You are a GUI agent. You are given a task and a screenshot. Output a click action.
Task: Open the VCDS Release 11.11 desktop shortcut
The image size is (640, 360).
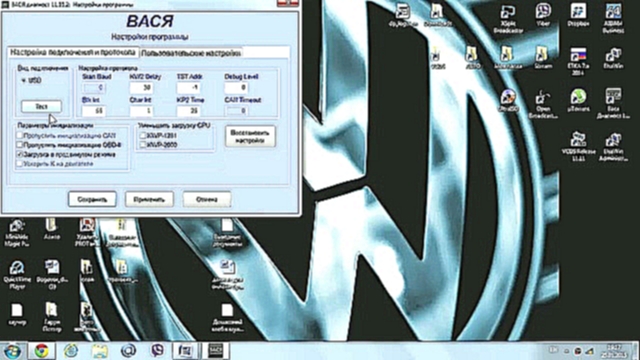point(578,146)
